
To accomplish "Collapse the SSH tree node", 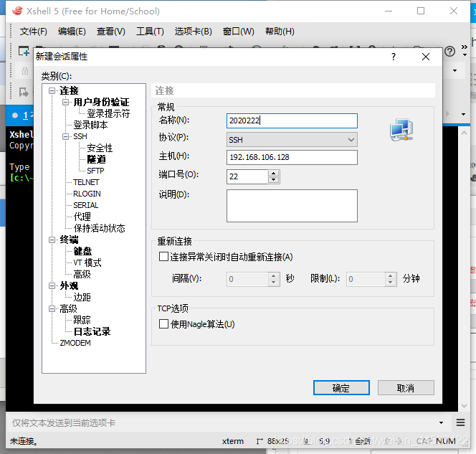I will coord(65,136).
